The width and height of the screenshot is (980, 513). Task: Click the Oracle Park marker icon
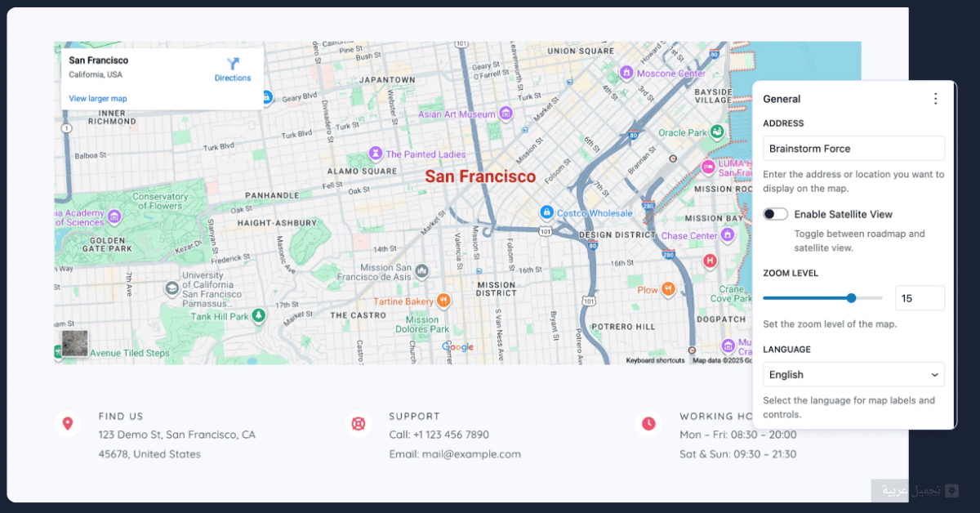click(717, 132)
